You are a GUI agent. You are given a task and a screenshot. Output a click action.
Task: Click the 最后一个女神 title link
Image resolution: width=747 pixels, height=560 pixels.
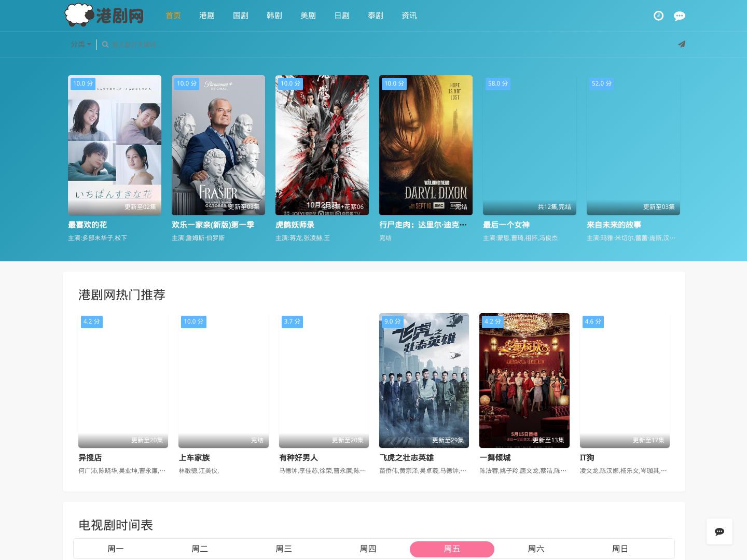[x=506, y=225]
